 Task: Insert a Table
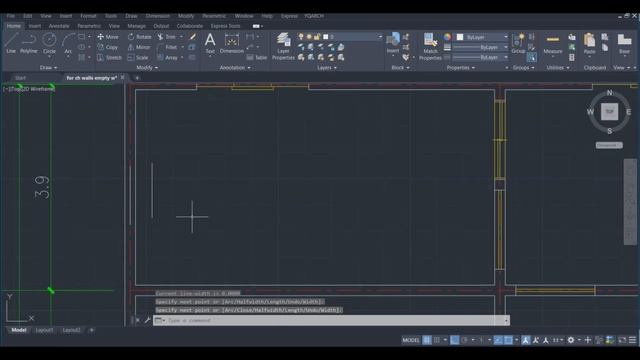tap(256, 58)
